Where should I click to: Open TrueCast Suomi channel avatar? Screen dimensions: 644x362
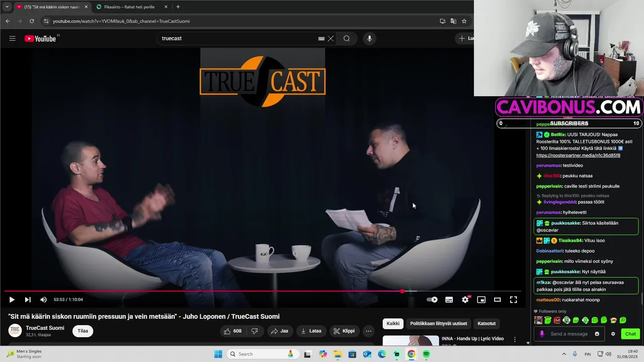15,331
